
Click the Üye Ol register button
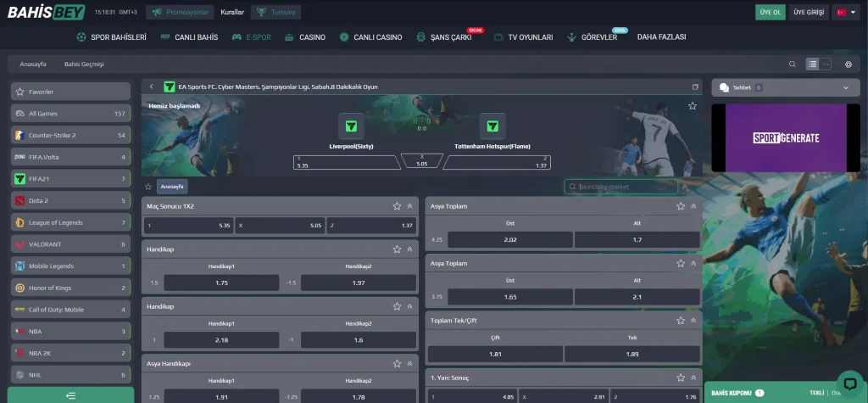[x=770, y=12]
